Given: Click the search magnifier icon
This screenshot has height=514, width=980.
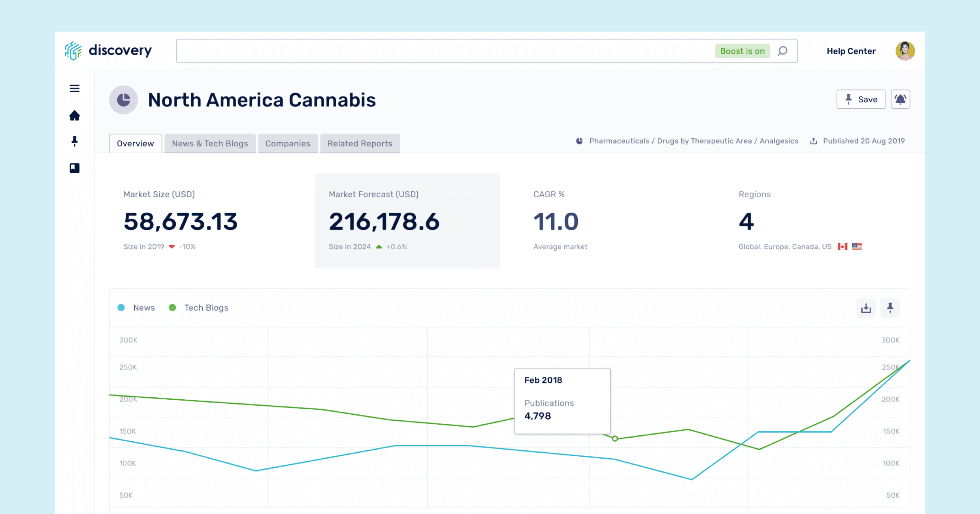Looking at the screenshot, I should [782, 51].
